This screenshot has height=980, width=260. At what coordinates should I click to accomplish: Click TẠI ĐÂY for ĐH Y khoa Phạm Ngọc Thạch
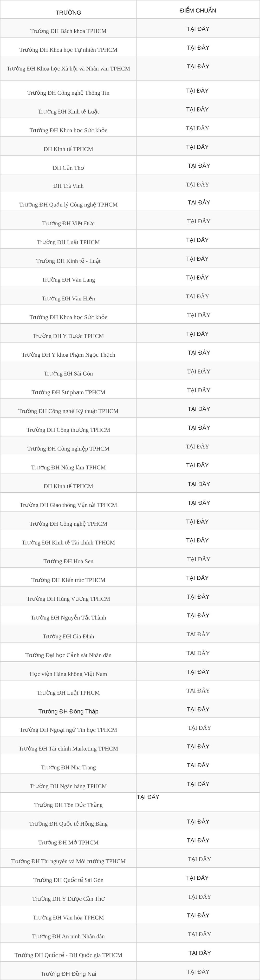click(x=199, y=353)
